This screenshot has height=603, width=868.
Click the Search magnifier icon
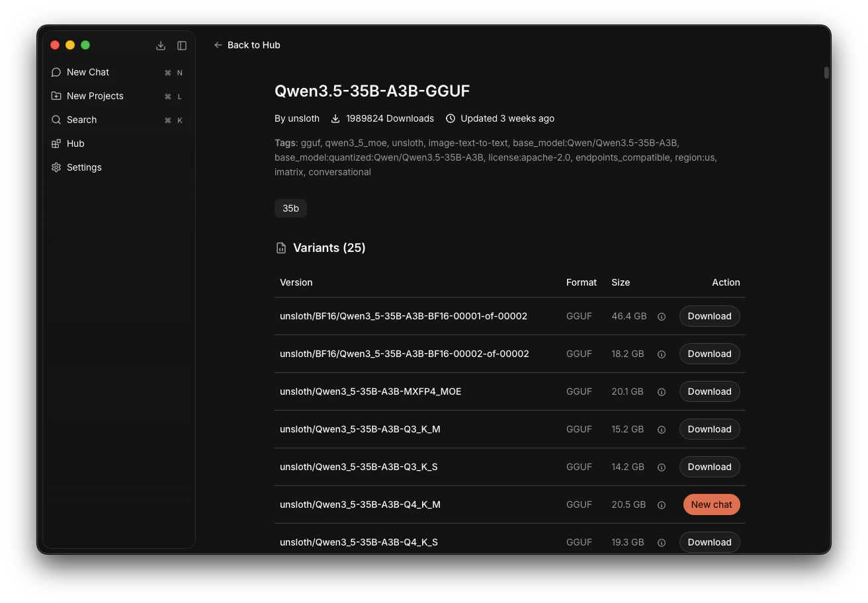(x=56, y=120)
